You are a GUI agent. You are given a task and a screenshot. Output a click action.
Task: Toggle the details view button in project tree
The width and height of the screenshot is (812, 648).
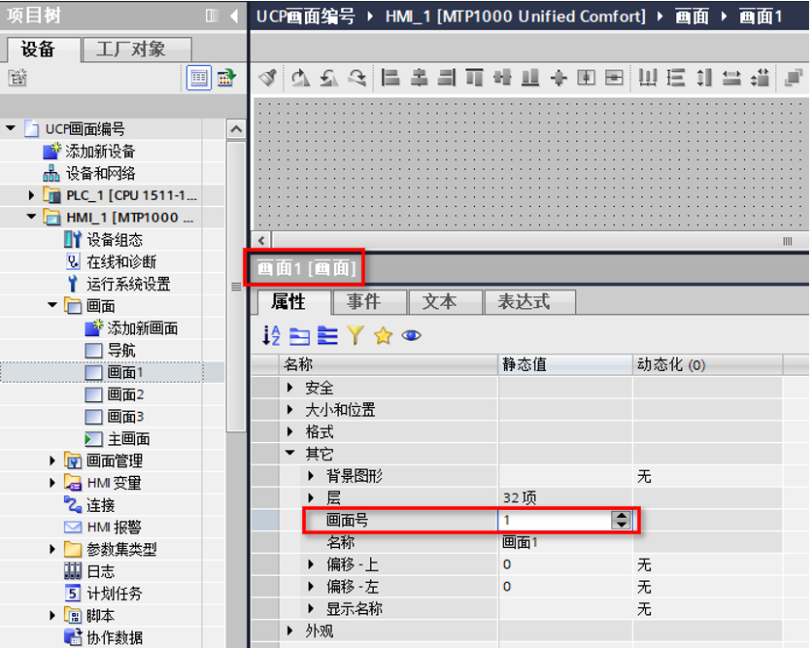tap(199, 78)
